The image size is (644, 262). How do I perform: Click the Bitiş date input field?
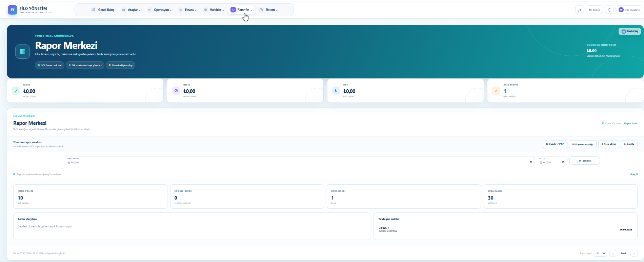coord(552,161)
